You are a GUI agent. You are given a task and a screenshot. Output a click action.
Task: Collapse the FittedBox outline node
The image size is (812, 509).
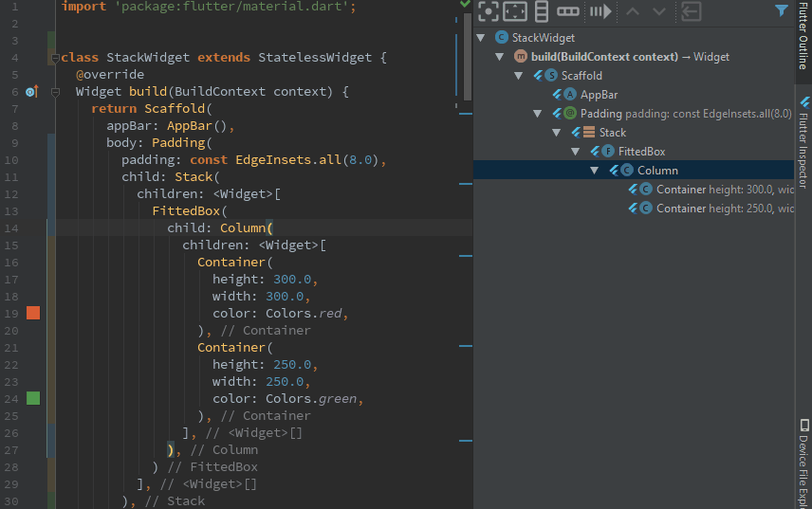point(576,152)
